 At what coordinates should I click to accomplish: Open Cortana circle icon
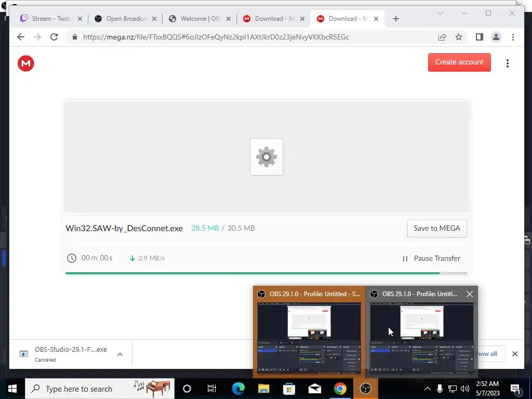coord(187,389)
